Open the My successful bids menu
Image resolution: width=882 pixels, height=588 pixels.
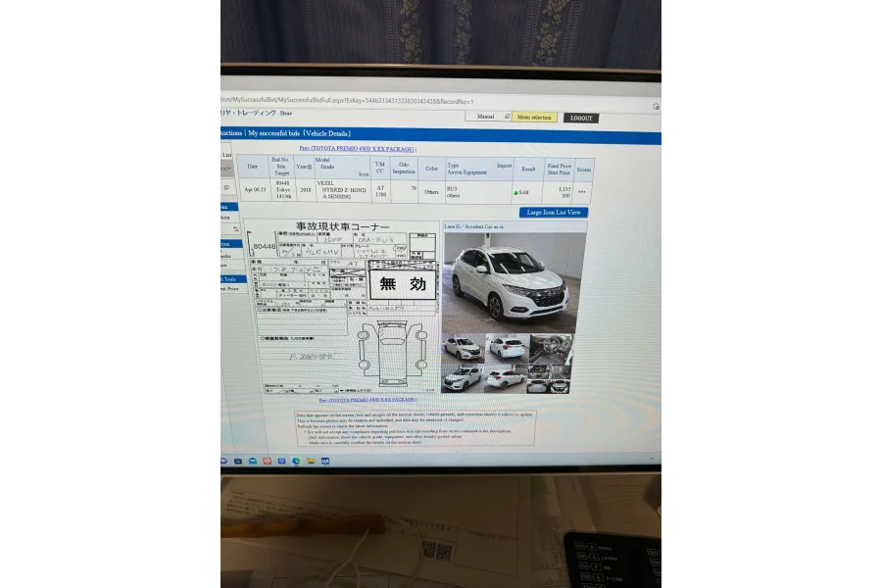tap(267, 133)
